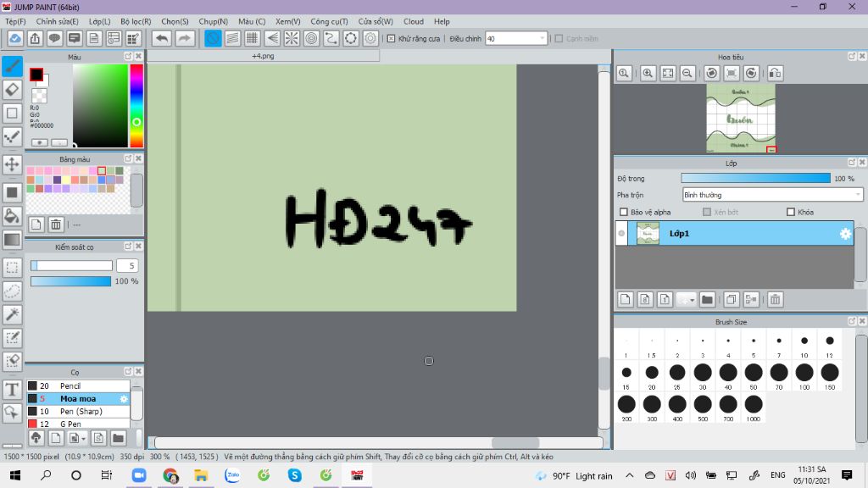Open the add brush dropdown in Cọ panel
Image resolution: width=868 pixels, height=488 pixels.
tap(83, 438)
